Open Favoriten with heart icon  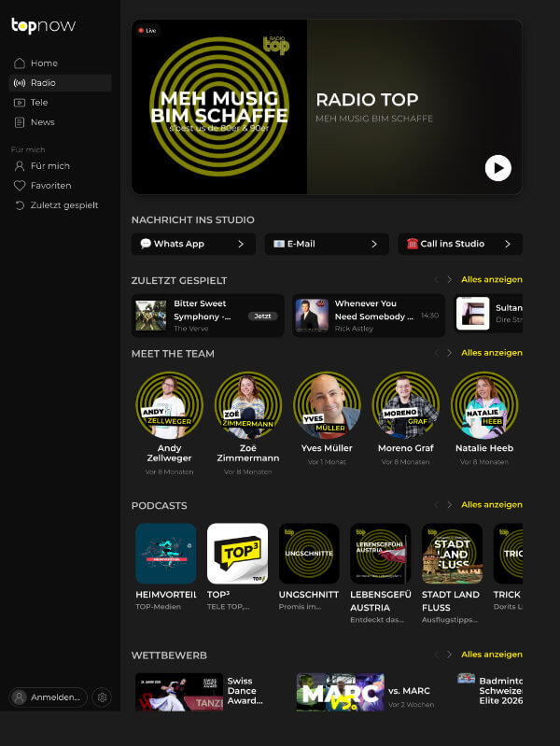pos(50,186)
